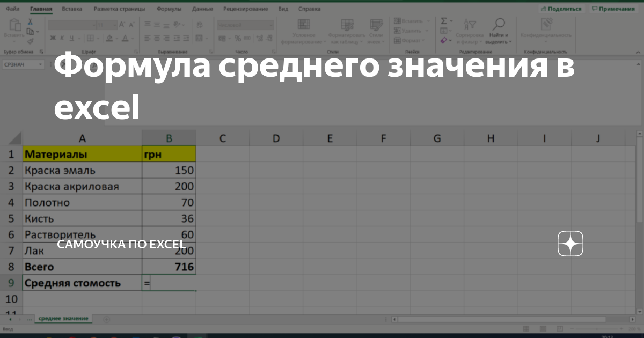The height and width of the screenshot is (338, 644).
Task: Open the fill color dropdown arrow
Action: [117, 38]
